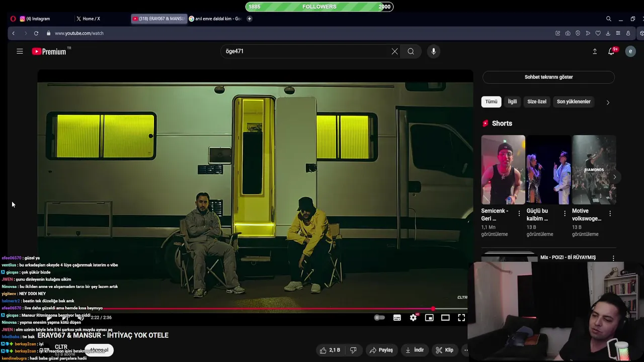Enter fullscreen video
Viewport: 644px width, 362px height.
coord(461,318)
